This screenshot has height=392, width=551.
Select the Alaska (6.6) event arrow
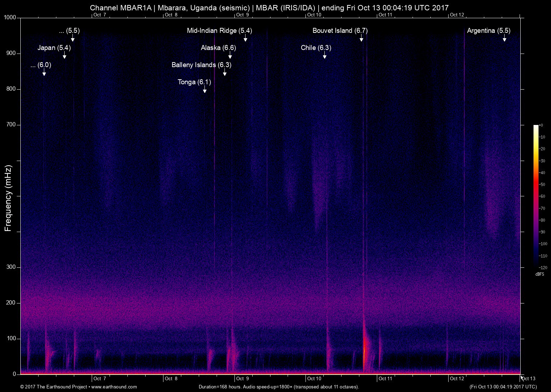coord(230,56)
